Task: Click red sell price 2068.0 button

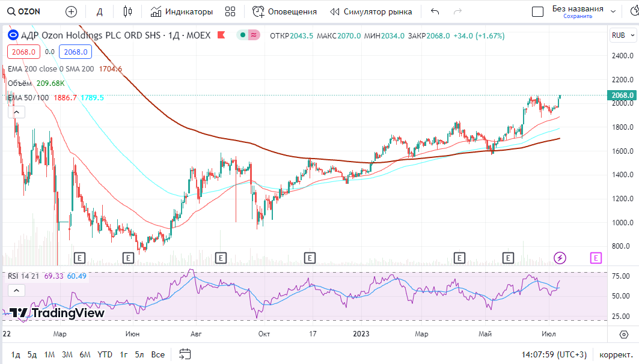Action: pyautogui.click(x=23, y=52)
